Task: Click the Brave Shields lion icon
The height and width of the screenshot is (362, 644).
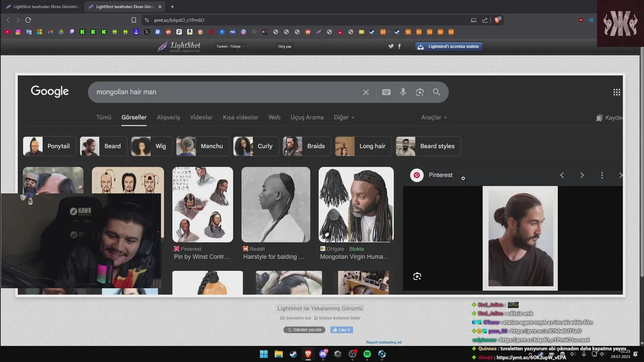Action: click(497, 20)
